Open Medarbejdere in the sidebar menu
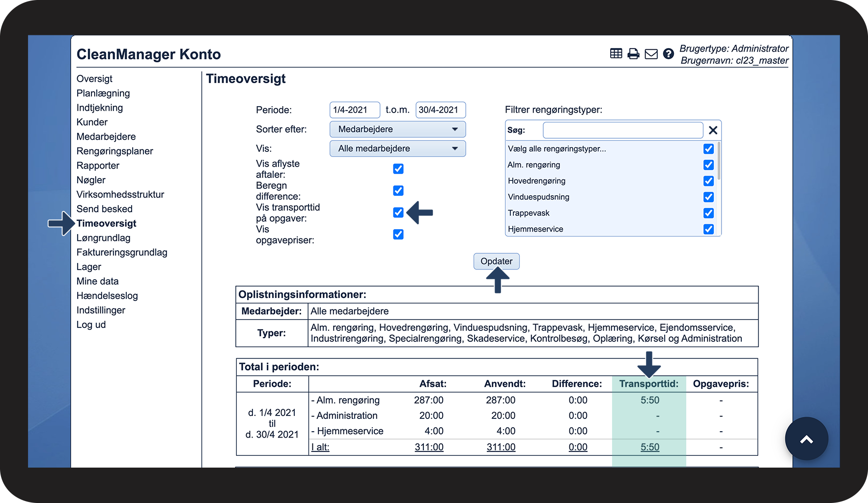This screenshot has height=503, width=868. tap(106, 137)
